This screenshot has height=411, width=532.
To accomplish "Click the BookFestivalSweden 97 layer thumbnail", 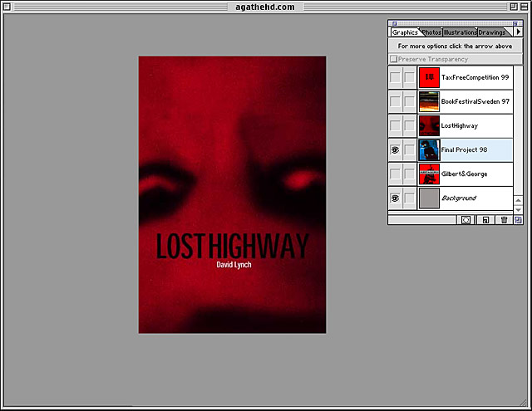I will pos(429,101).
